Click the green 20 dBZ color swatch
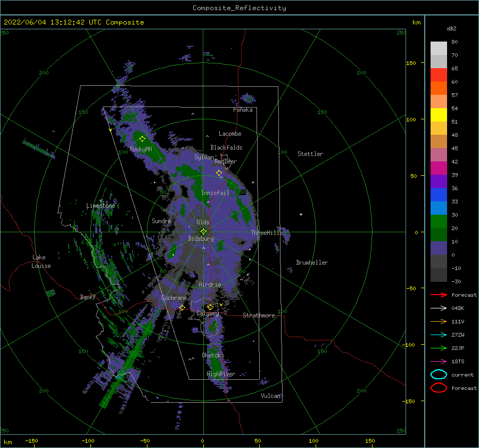The image size is (479, 448). click(x=439, y=222)
